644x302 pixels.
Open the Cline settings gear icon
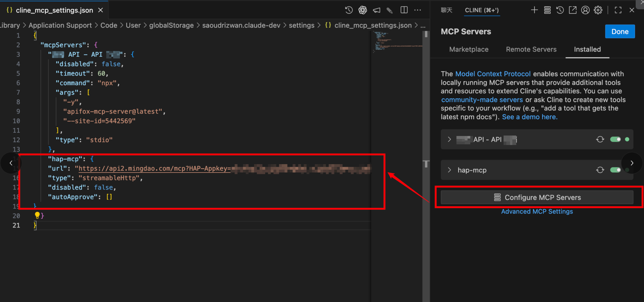pyautogui.click(x=598, y=10)
